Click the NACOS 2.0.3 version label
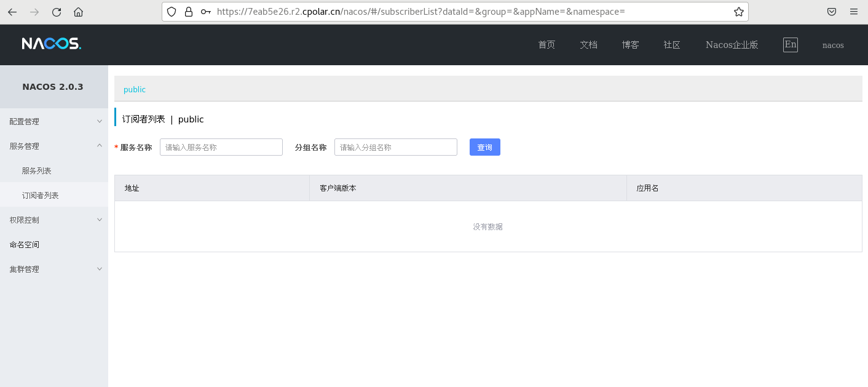868x387 pixels. point(53,87)
